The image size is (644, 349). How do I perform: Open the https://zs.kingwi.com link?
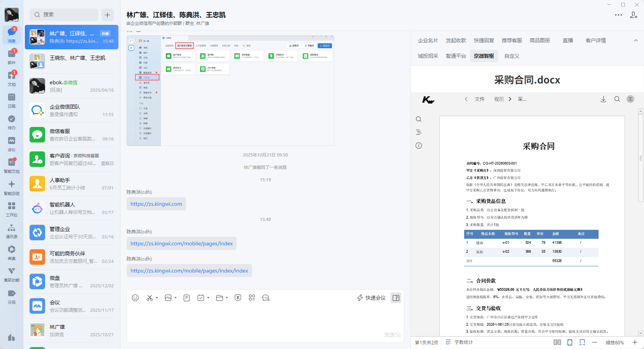point(156,204)
